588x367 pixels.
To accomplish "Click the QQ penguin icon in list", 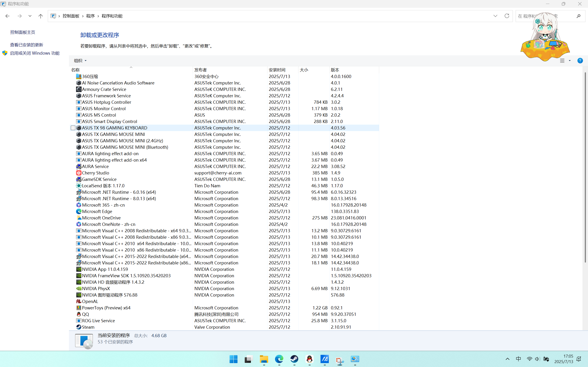I will [79, 314].
